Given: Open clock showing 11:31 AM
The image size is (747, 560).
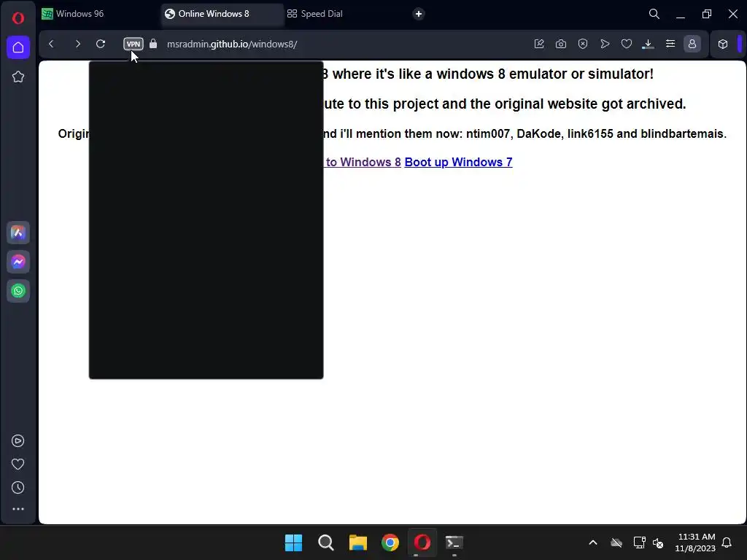Looking at the screenshot, I should coord(695,542).
